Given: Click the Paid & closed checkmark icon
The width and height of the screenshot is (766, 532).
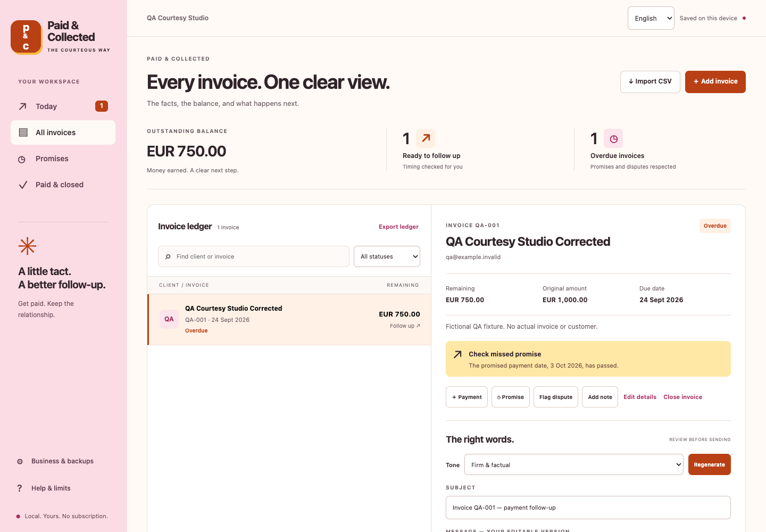Looking at the screenshot, I should [x=23, y=185].
